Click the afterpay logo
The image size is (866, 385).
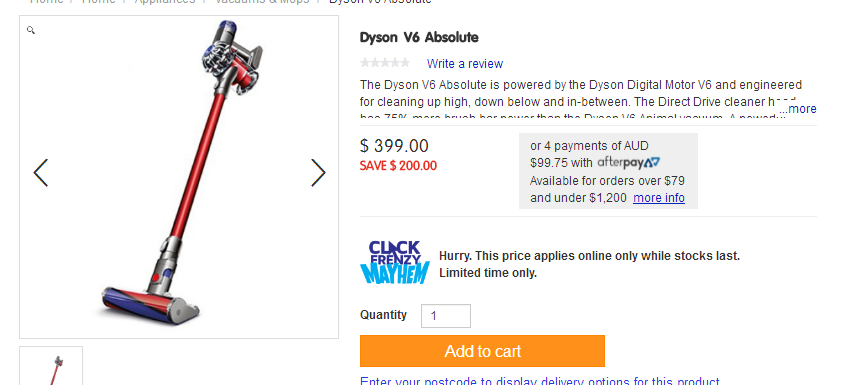point(629,162)
